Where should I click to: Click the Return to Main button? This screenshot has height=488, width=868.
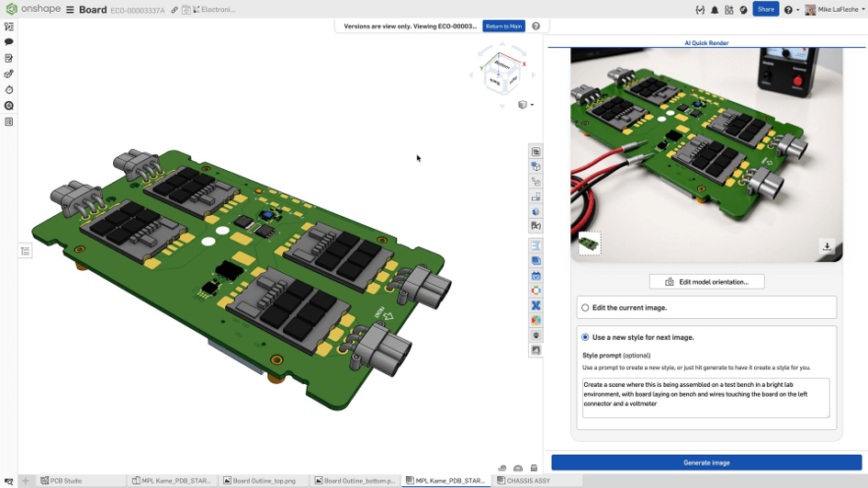(503, 26)
